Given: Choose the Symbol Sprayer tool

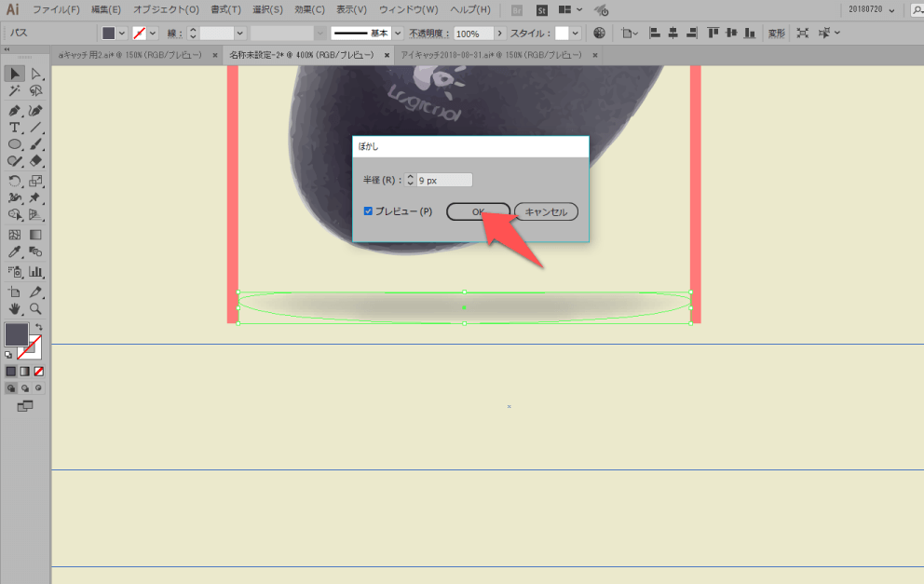Looking at the screenshot, I should (x=15, y=272).
